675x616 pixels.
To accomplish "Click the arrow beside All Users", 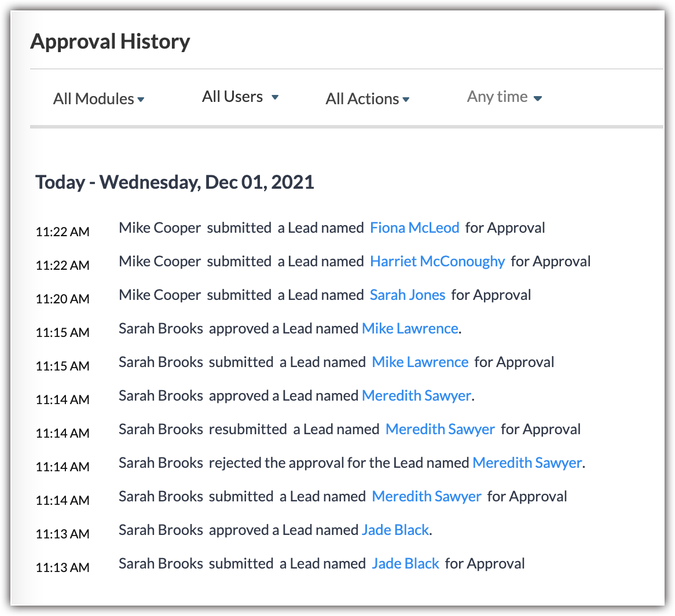I will tap(275, 97).
